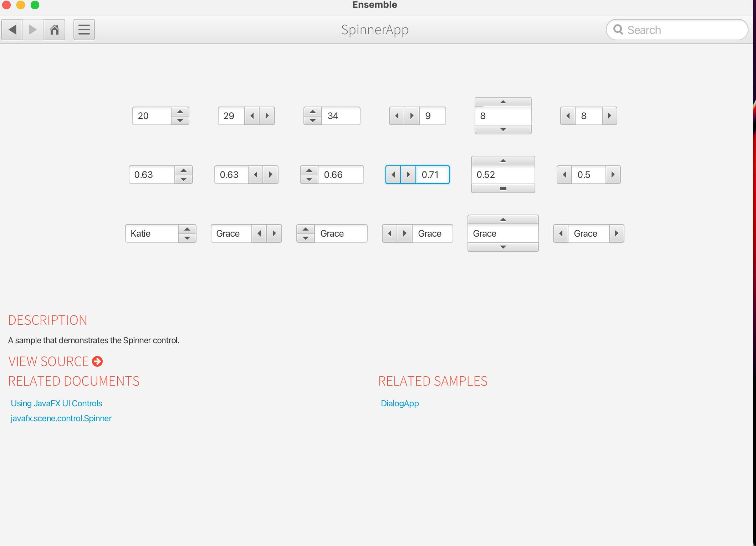Image resolution: width=756 pixels, height=546 pixels.
Task: Go forward with the right arrow button
Action: (33, 30)
